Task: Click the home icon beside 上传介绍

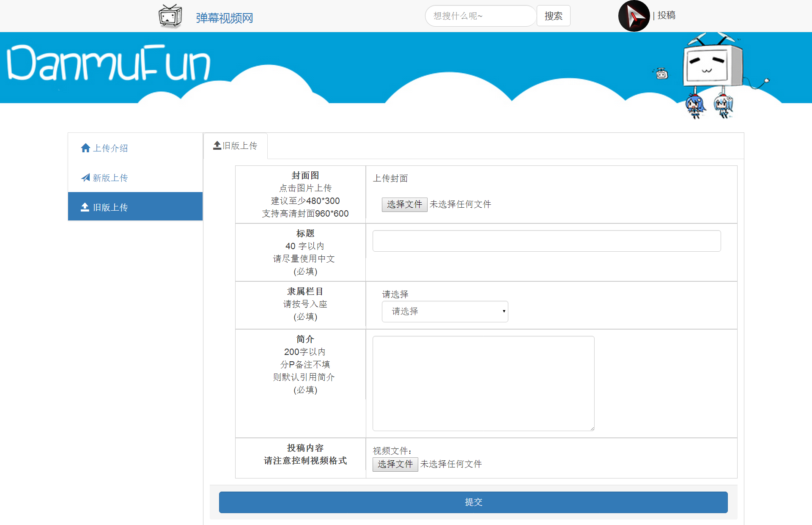Action: (85, 148)
